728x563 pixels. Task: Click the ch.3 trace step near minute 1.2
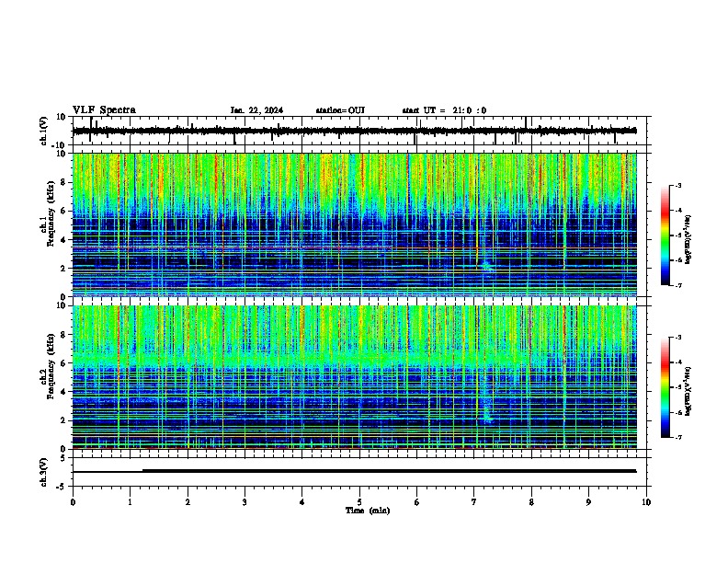(142, 471)
